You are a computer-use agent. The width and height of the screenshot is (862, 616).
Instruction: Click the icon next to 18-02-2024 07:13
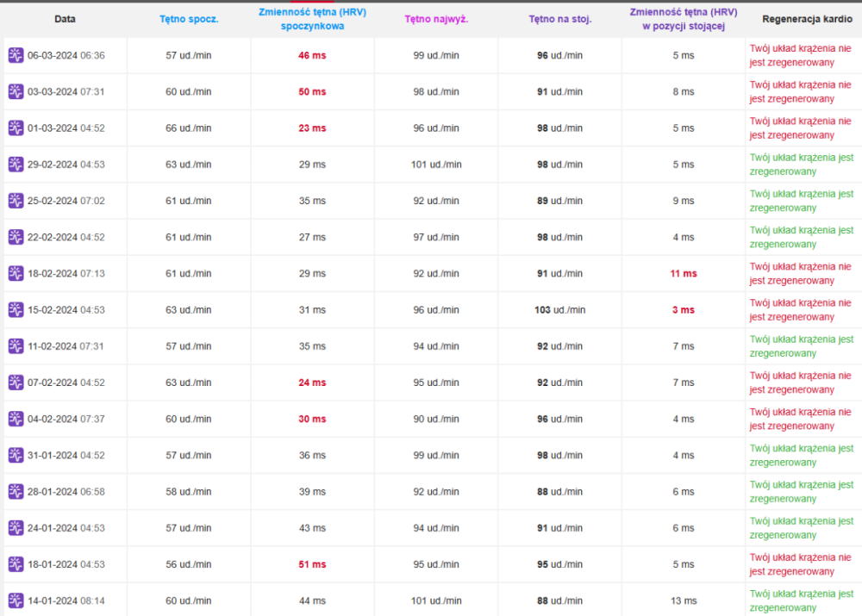click(16, 274)
